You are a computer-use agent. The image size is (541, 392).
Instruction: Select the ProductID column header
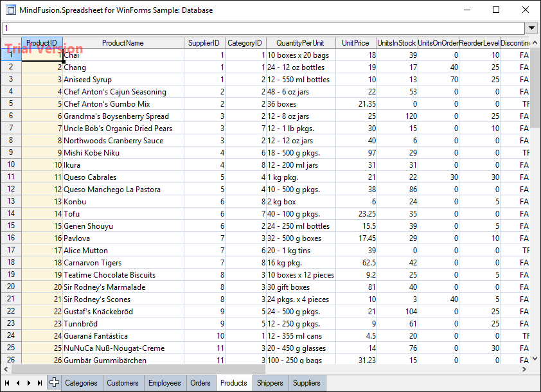point(42,42)
